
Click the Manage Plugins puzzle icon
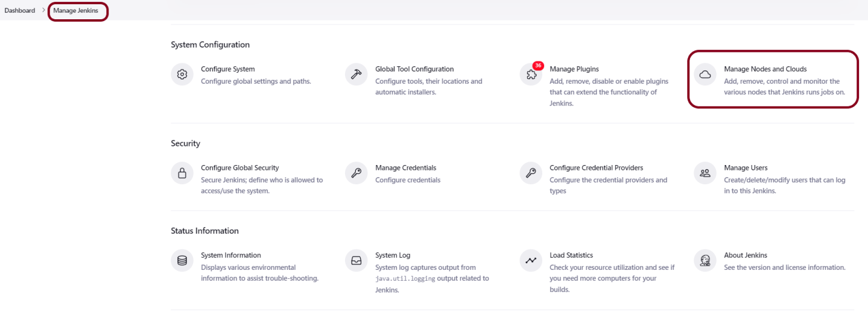tap(530, 75)
